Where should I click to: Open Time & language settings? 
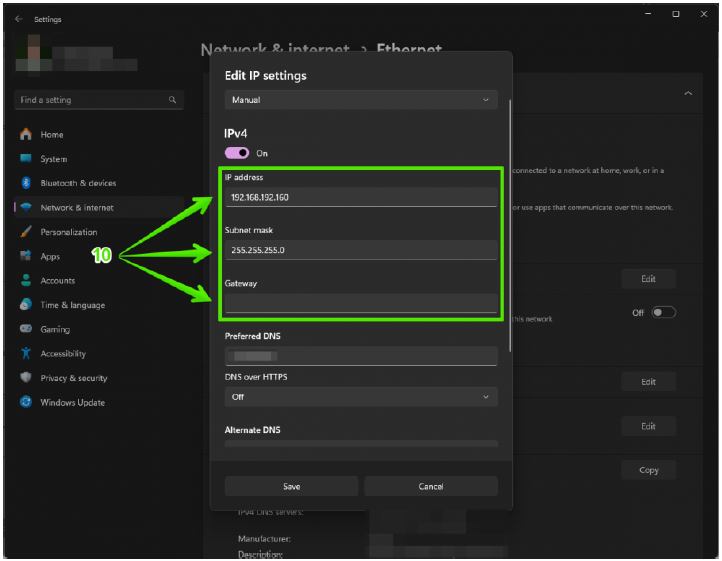click(x=72, y=305)
